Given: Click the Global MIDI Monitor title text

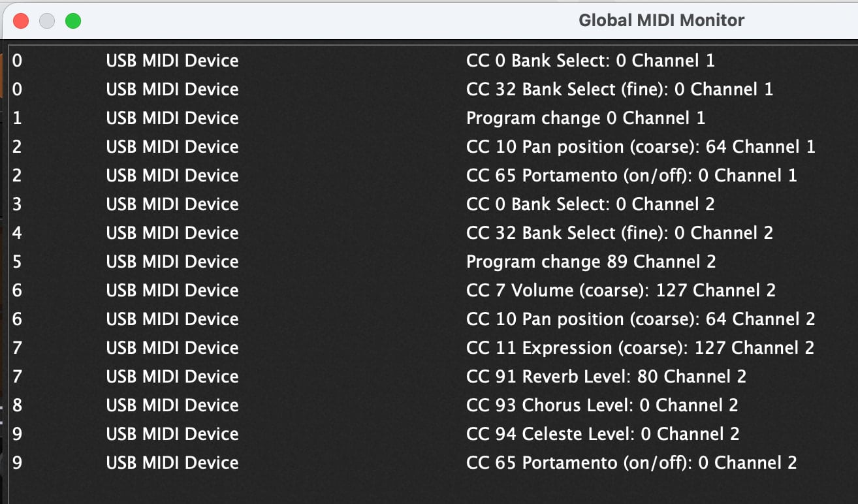Looking at the screenshot, I should [661, 21].
